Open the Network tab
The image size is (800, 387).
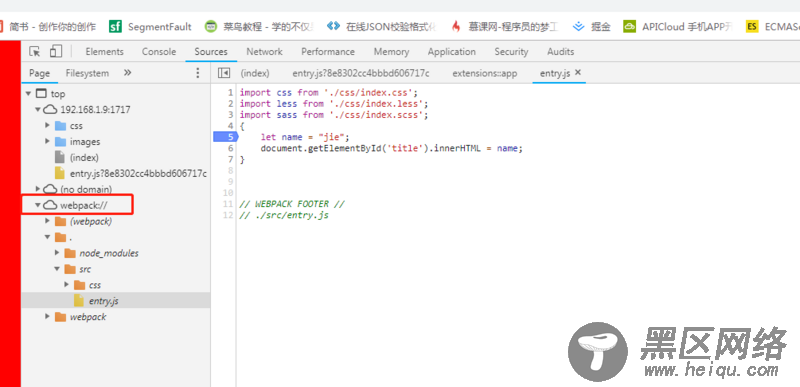(264, 51)
